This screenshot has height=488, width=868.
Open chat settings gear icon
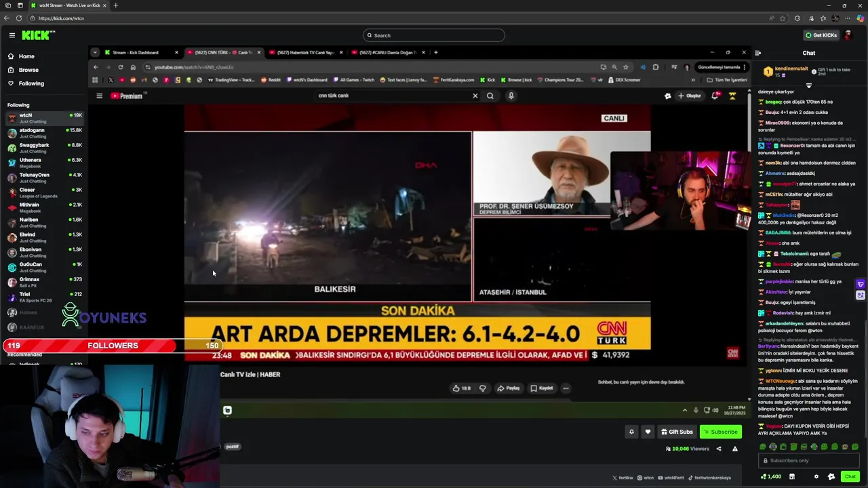(x=816, y=476)
